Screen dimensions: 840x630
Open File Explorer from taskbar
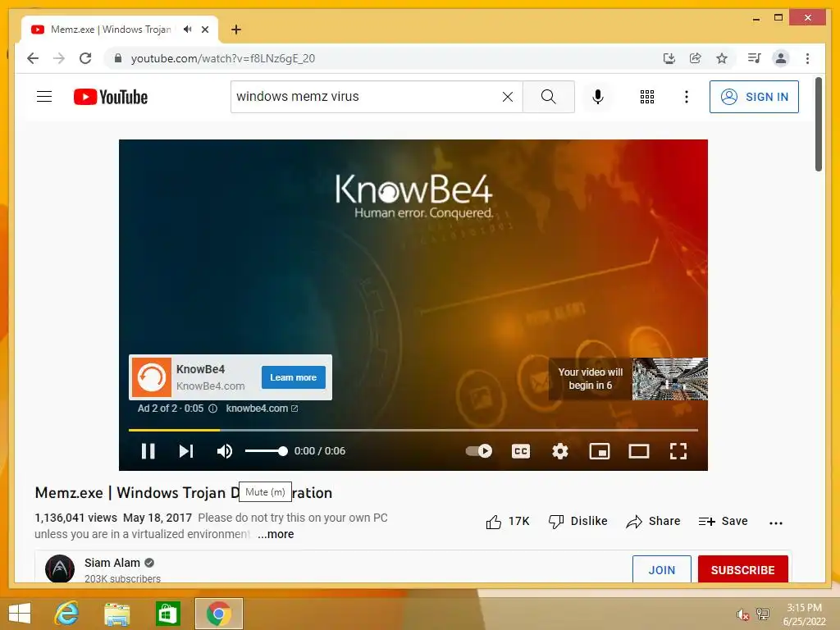point(116,614)
